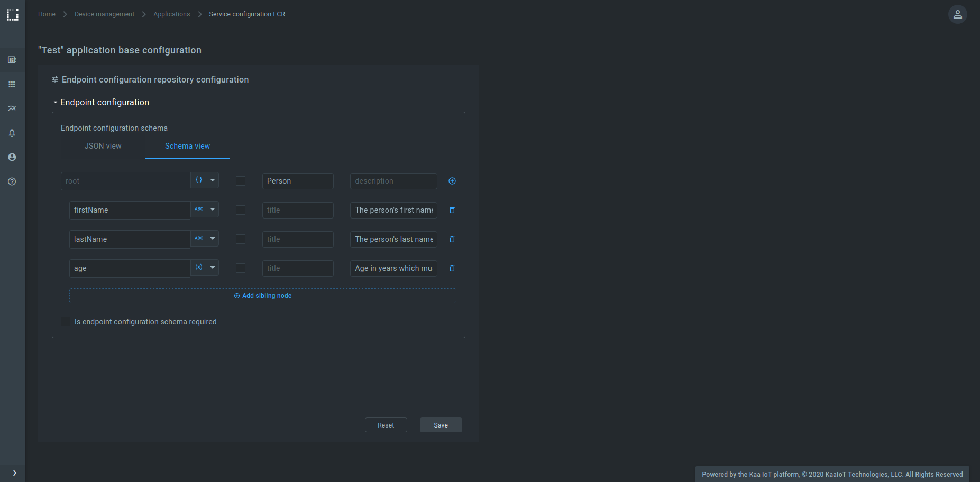The image size is (980, 482).
Task: Tick the required checkbox for age row
Action: click(x=241, y=268)
